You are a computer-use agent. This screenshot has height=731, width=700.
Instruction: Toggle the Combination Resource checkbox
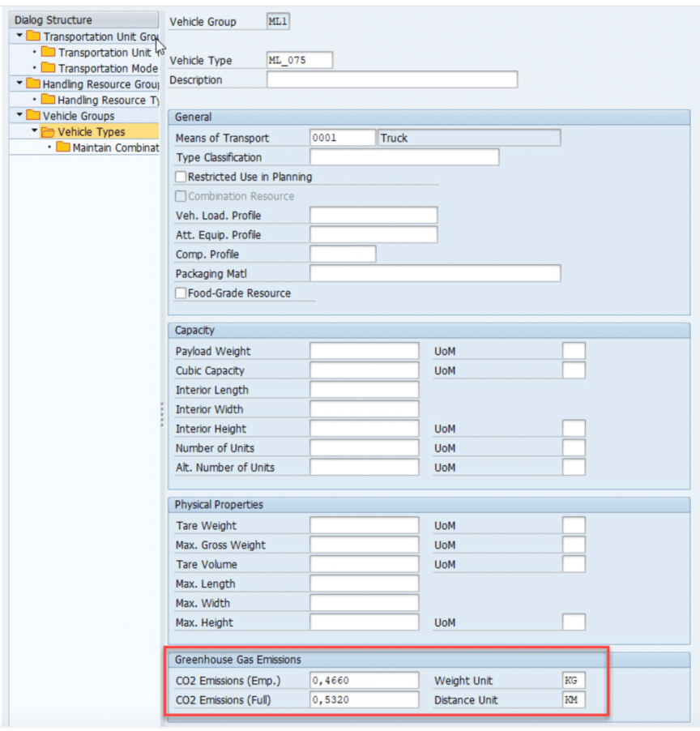click(x=181, y=196)
